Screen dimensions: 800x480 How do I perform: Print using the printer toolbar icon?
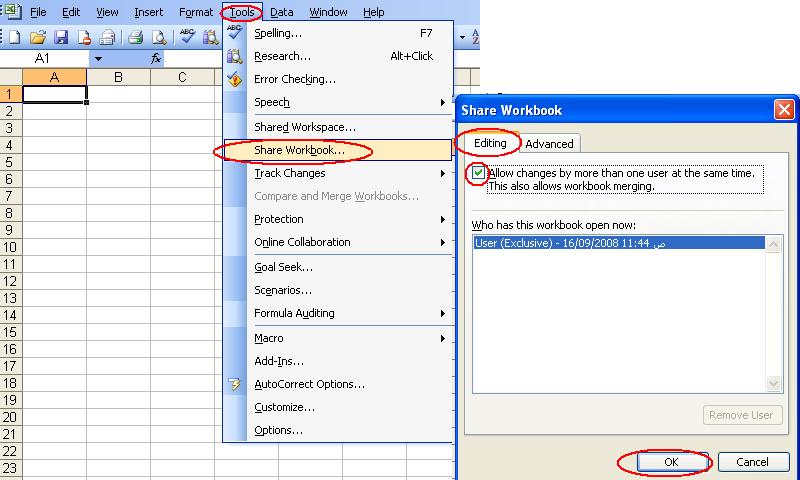click(x=135, y=37)
